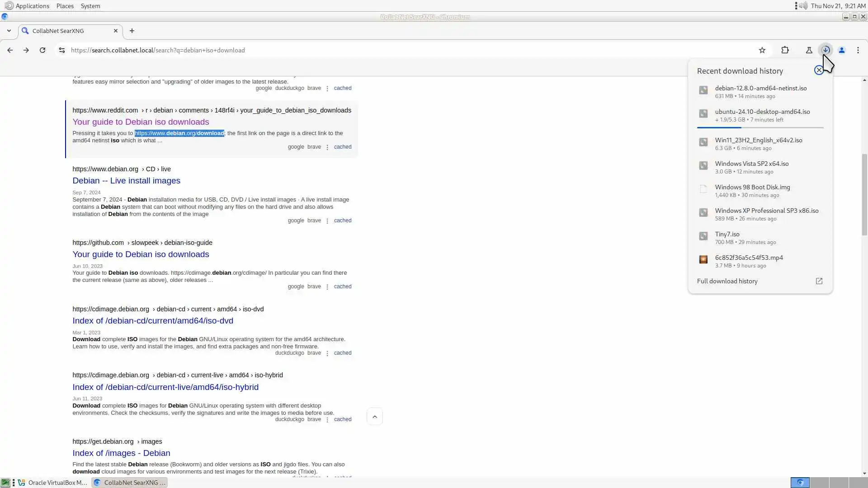
Task: Open site information icon in address bar
Action: (62, 50)
